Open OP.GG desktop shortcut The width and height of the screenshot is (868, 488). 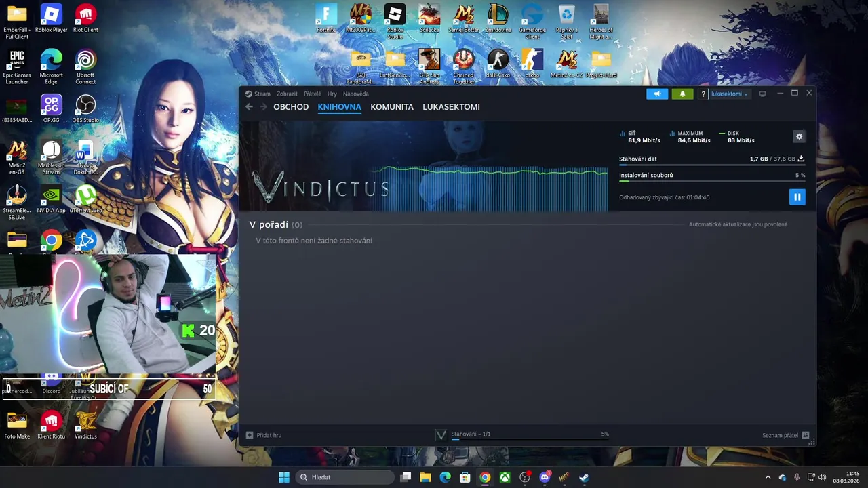point(51,108)
